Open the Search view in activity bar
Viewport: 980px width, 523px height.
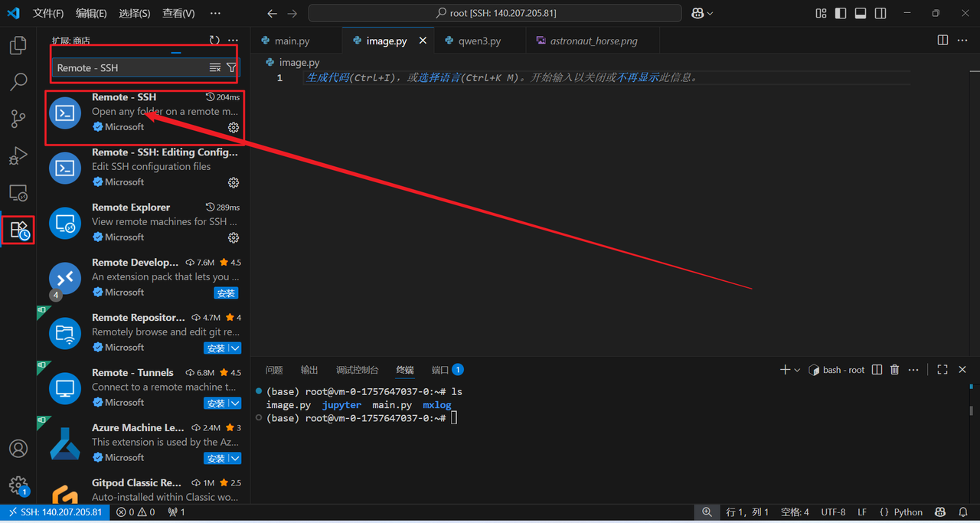[18, 82]
